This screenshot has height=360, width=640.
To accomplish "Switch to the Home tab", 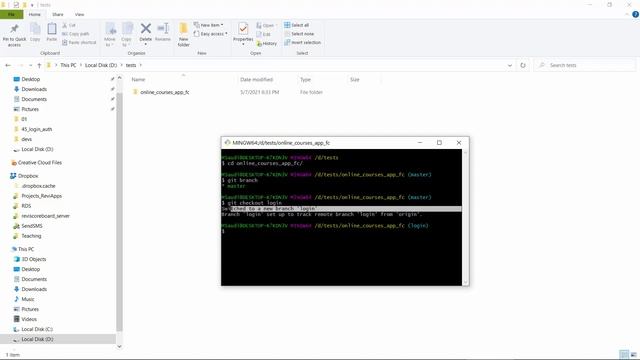I will [x=35, y=14].
